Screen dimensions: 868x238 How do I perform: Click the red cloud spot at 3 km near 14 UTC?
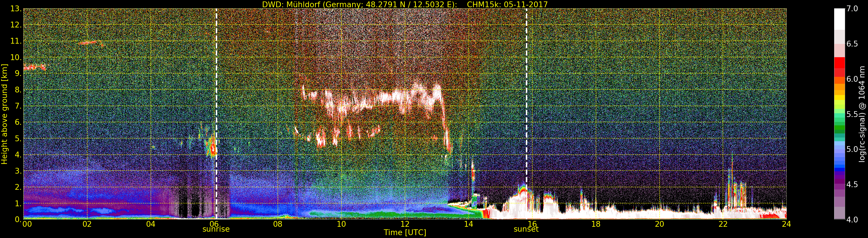[473, 173]
